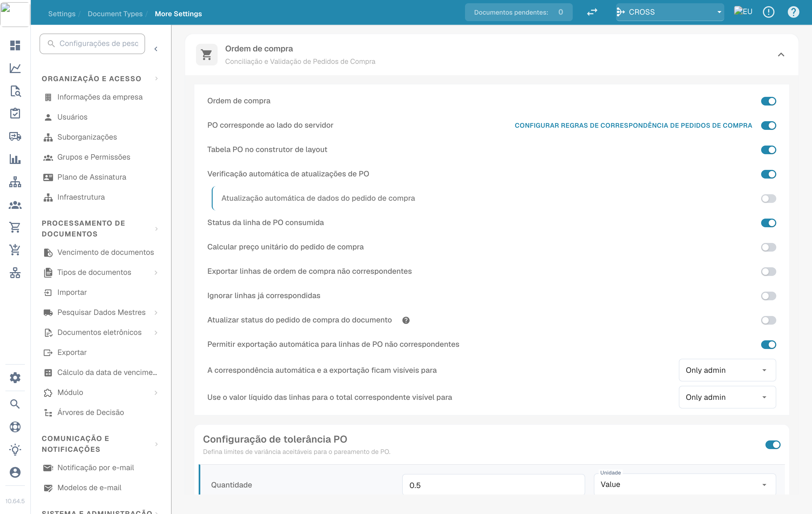Open the bar chart reports icon

coord(15,159)
